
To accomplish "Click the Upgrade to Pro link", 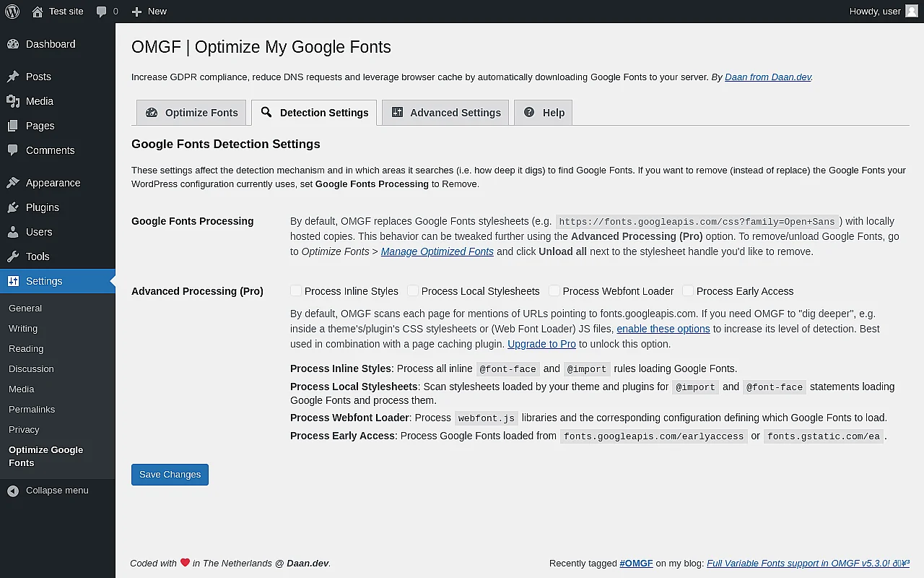I will [x=541, y=344].
